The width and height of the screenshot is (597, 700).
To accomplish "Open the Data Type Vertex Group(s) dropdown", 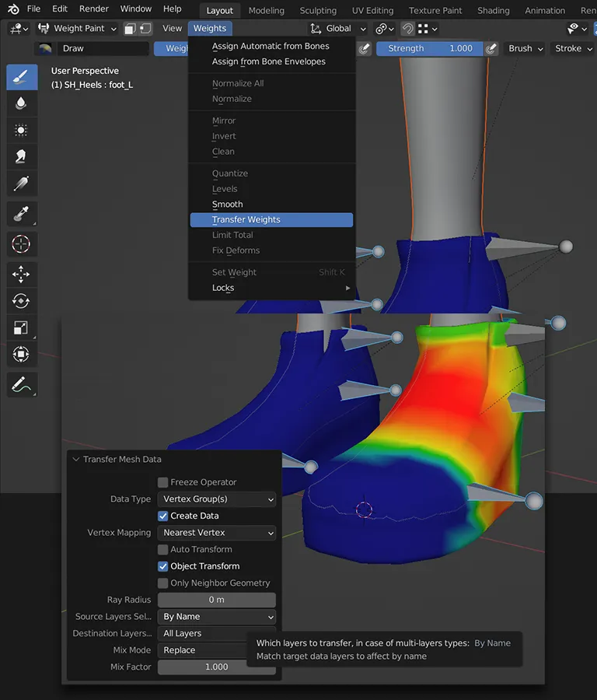I will pyautogui.click(x=217, y=499).
